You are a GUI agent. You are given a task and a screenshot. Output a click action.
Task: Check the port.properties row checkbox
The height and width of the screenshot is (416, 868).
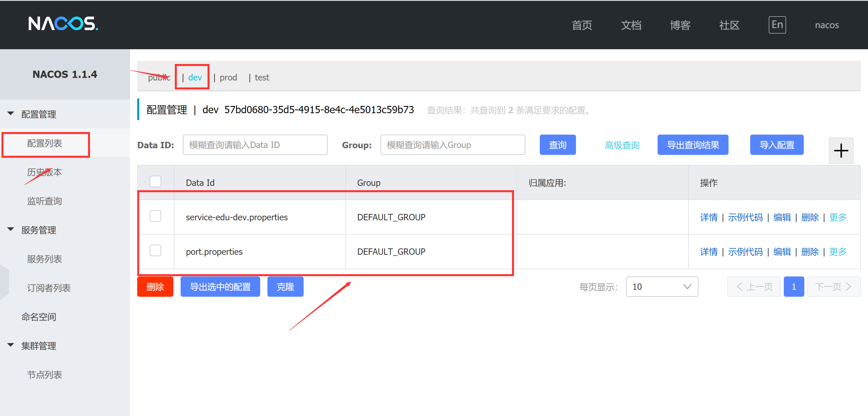[155, 250]
